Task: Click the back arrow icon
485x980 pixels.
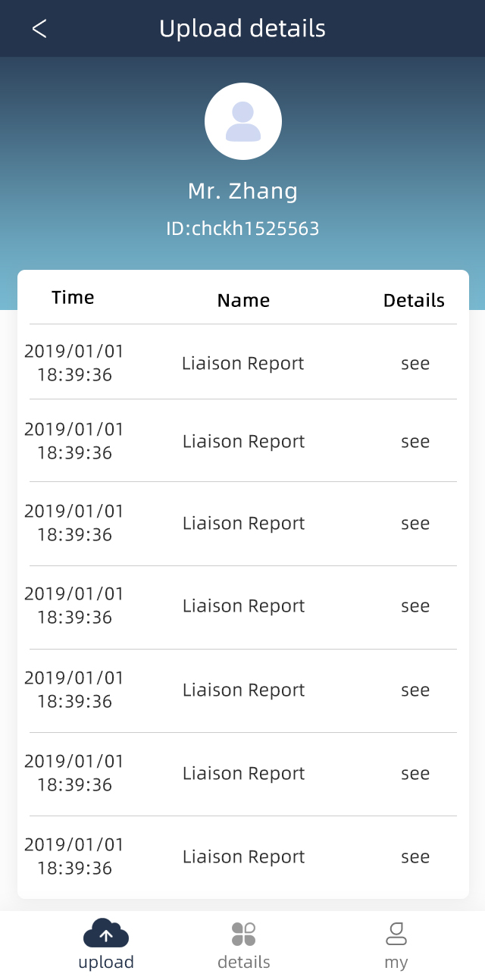Action: (x=39, y=29)
